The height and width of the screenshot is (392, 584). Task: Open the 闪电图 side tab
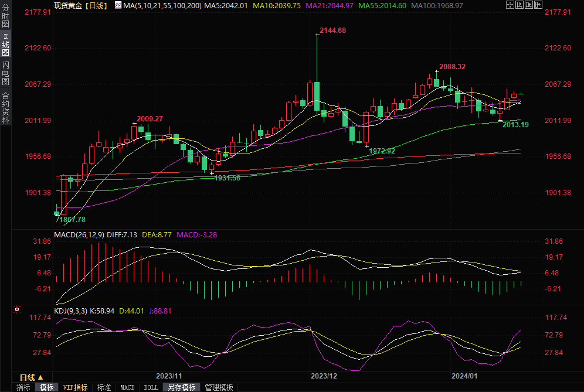[5, 73]
